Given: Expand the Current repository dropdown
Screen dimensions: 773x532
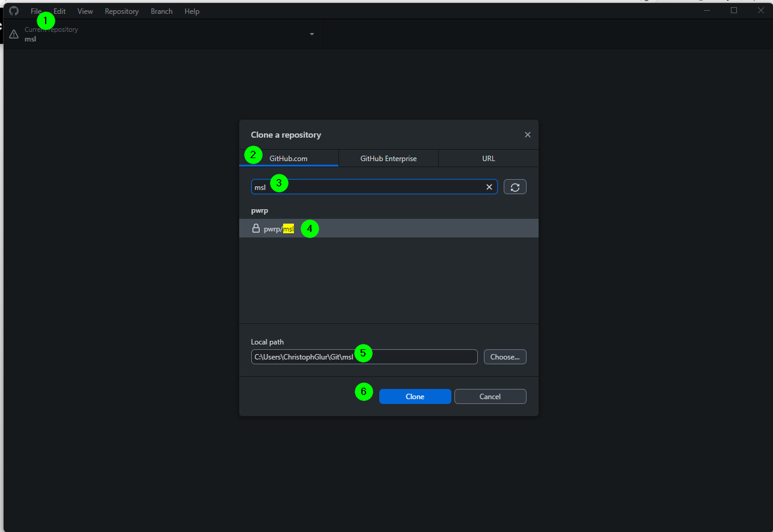Looking at the screenshot, I should (x=163, y=34).
